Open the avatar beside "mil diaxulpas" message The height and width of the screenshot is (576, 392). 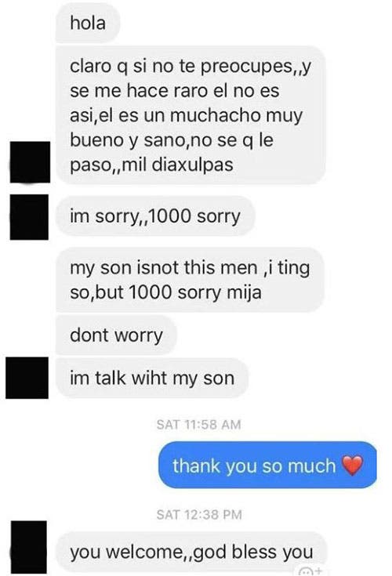pos(30,162)
